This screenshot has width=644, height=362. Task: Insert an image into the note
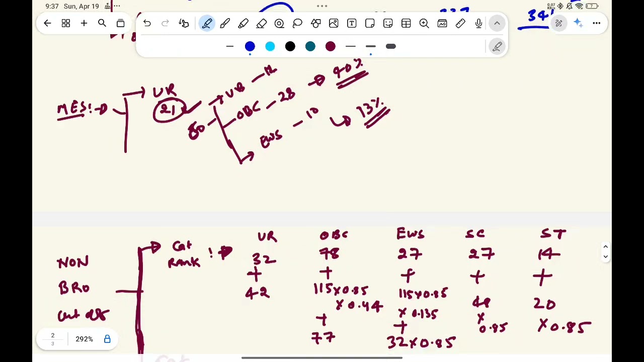point(334,23)
